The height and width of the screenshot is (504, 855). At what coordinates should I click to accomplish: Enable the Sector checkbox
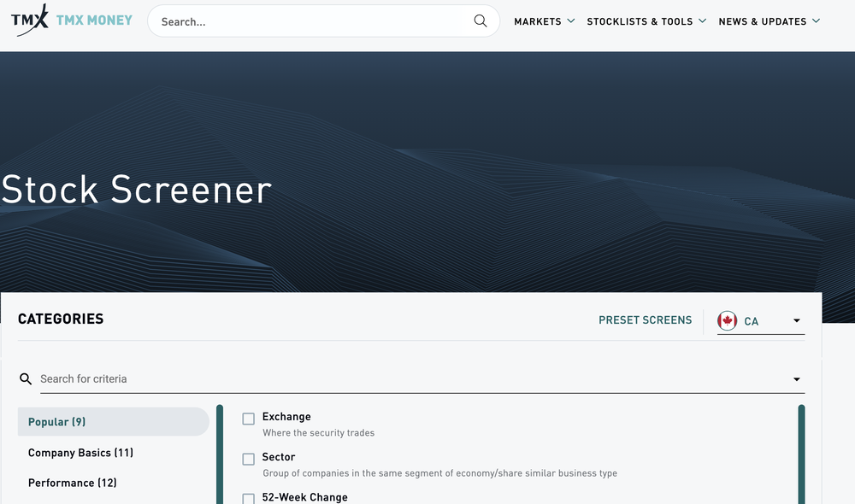click(x=249, y=459)
